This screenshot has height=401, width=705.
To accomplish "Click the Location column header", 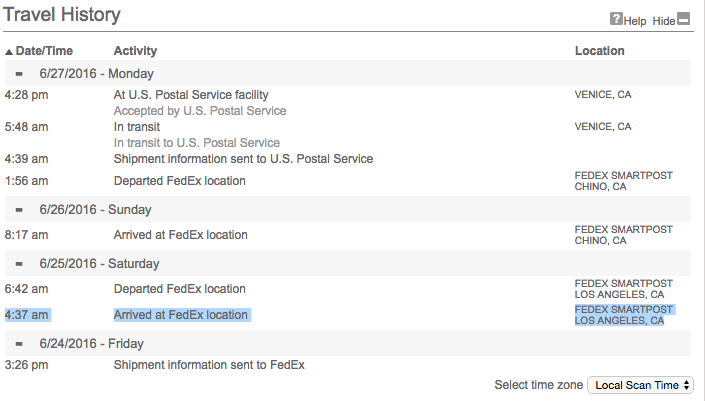I will 600,51.
